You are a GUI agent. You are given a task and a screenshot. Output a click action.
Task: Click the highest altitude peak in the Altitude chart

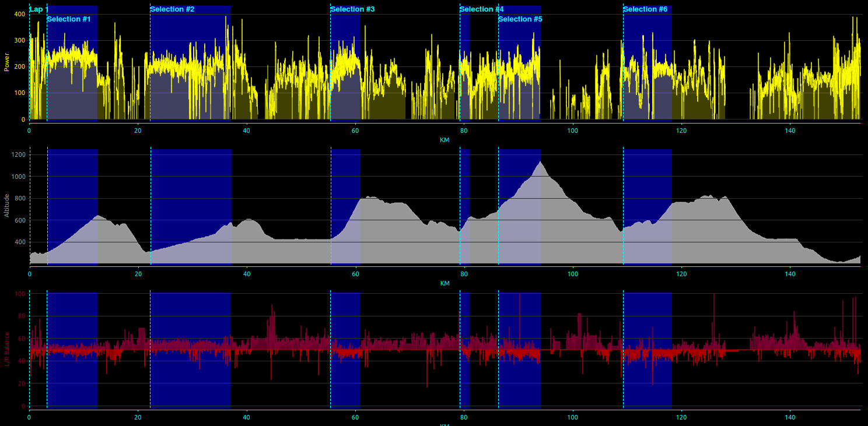point(541,161)
